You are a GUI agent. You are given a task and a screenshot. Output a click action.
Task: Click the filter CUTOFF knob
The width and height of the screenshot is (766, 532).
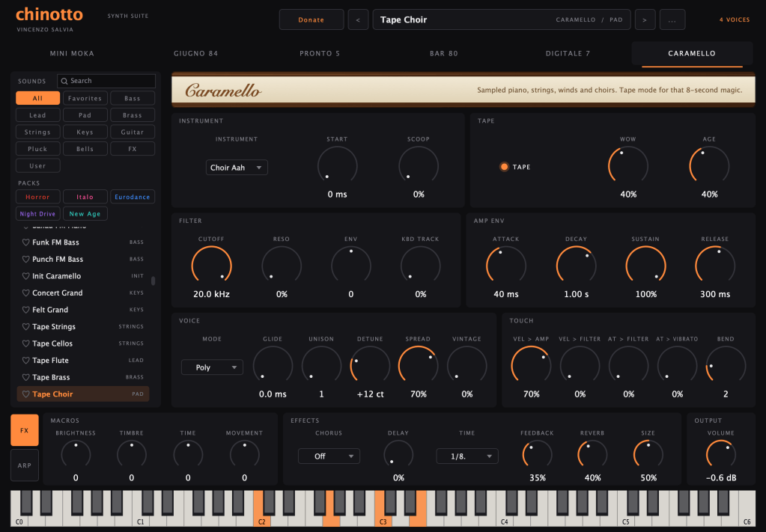[211, 266]
